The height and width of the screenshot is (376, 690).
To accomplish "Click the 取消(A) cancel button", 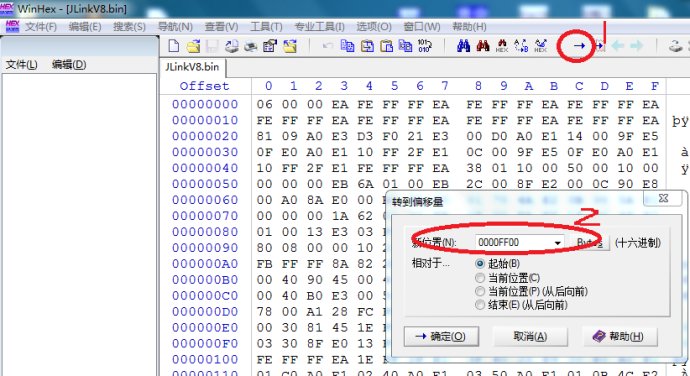I will [x=530, y=336].
